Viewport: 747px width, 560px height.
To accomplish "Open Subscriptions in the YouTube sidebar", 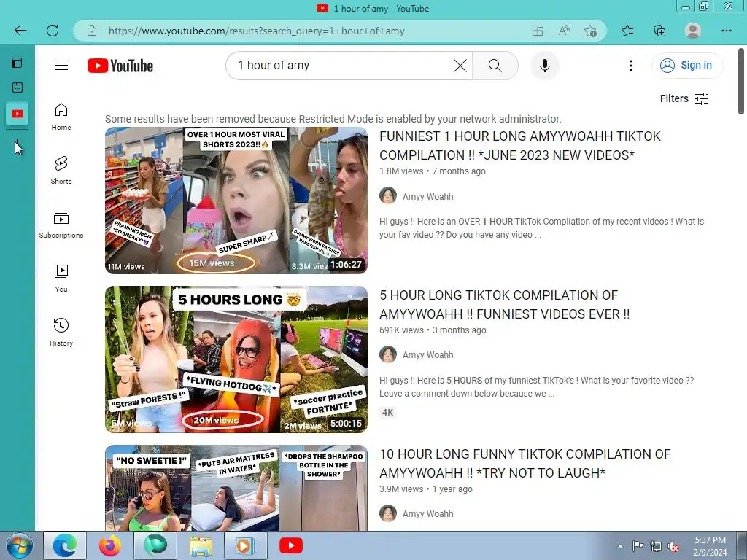I will (61, 225).
